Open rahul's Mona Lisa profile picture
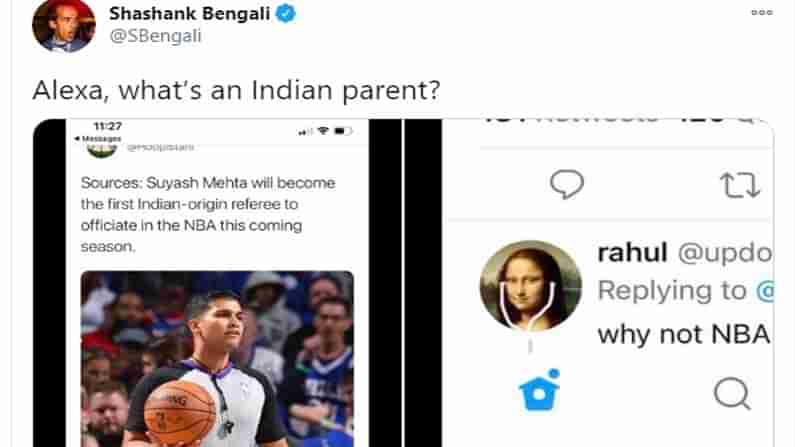 531,285
